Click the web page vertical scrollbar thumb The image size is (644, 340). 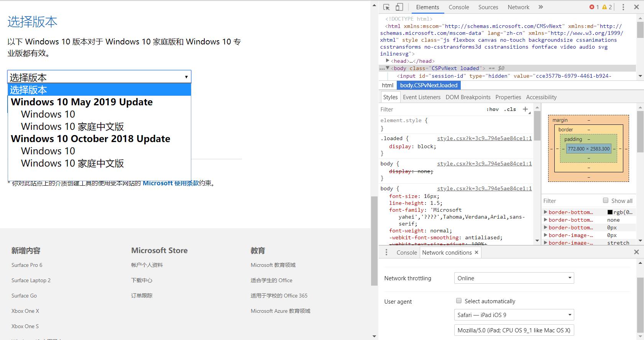pos(374,241)
